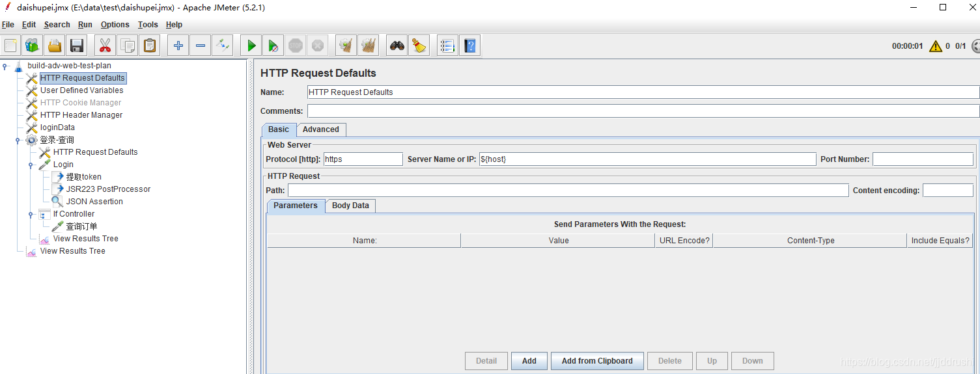Click the Comments text field

click(x=643, y=111)
